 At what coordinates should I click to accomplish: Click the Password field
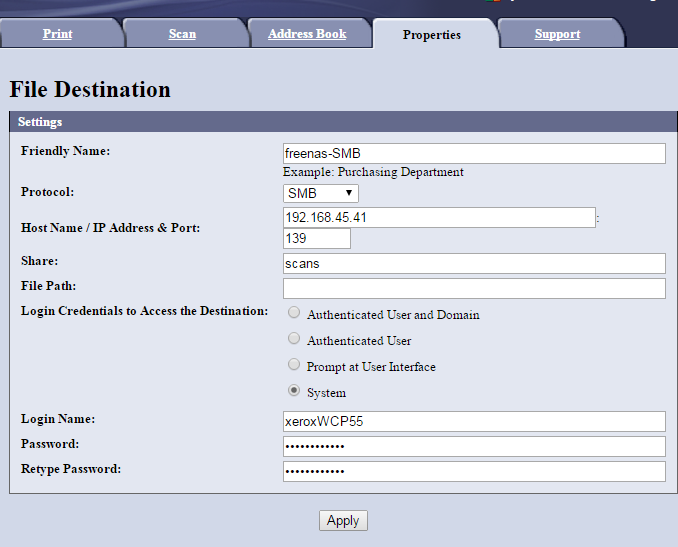click(474, 446)
